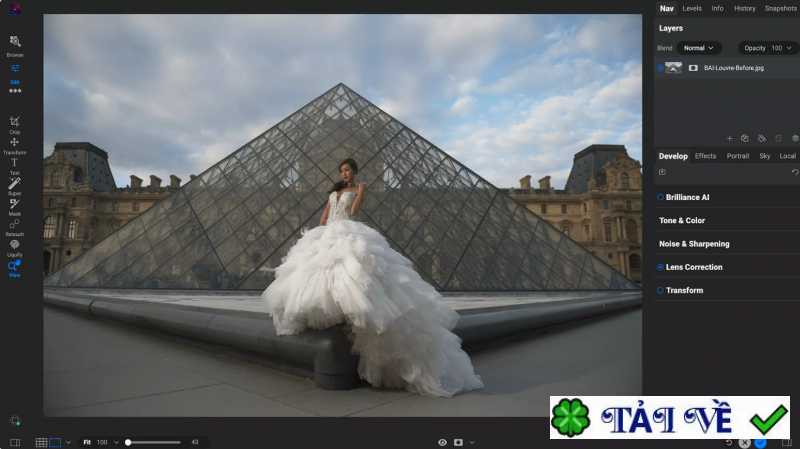
Task: Click the BAI-Louvre-Before.jpg layer name
Action: point(734,68)
